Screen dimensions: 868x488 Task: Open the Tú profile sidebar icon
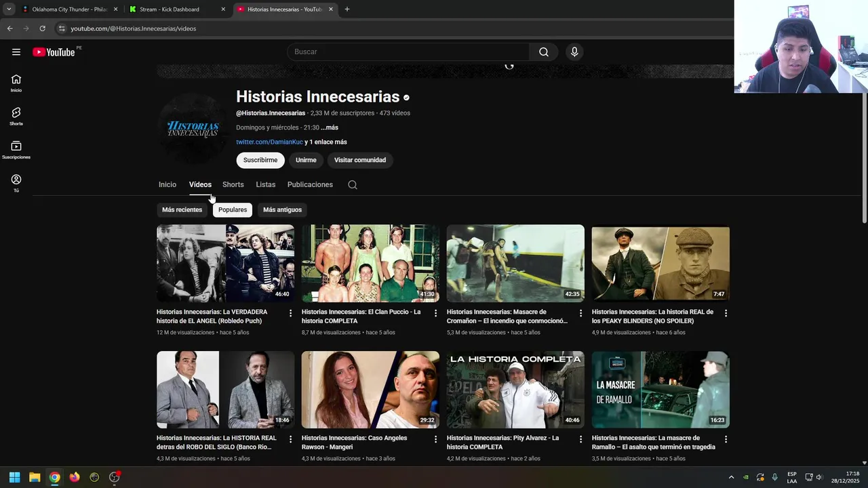point(16,183)
